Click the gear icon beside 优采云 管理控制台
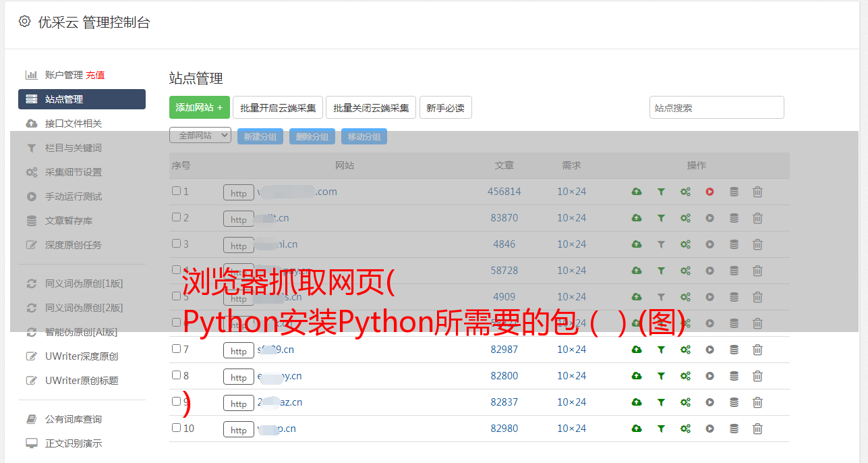 coord(24,22)
